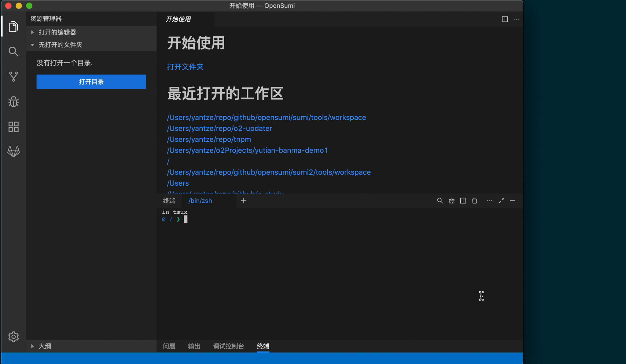Open the GitLab view in the activity bar
626x364 pixels.
pos(13,151)
